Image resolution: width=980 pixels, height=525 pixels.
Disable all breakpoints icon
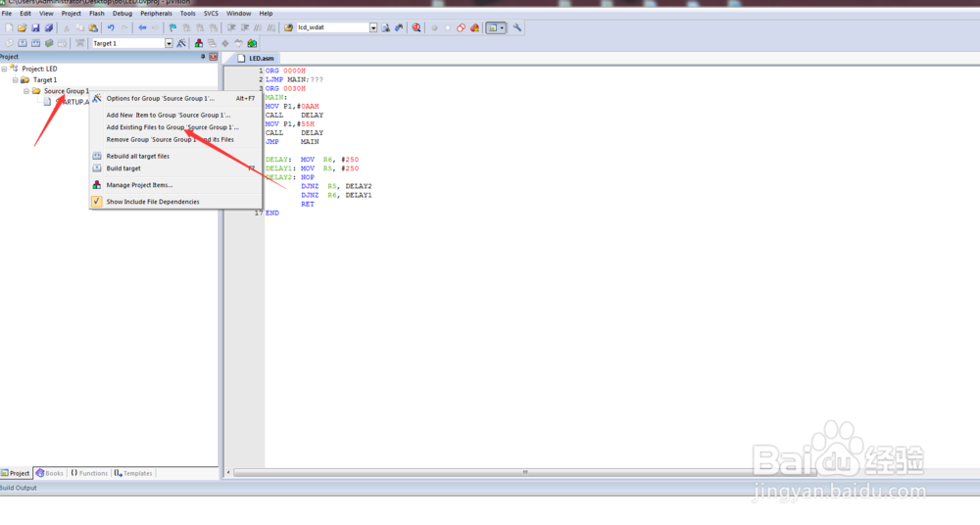click(462, 27)
